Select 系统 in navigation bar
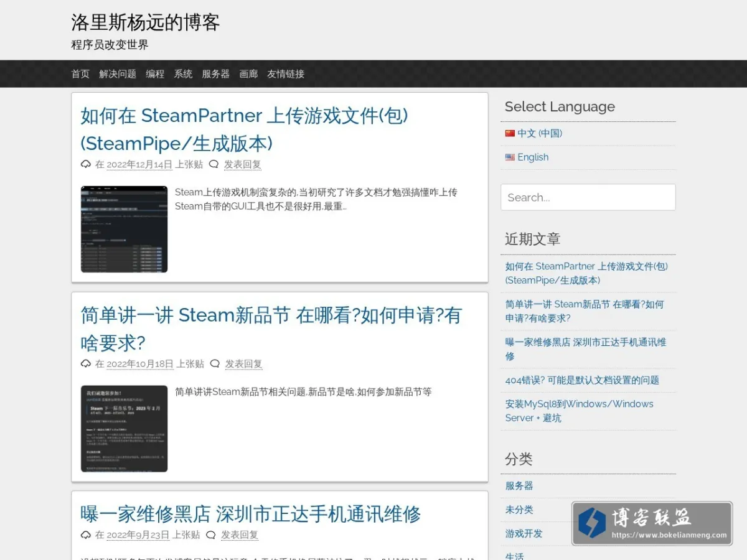747x560 pixels. 183,73
